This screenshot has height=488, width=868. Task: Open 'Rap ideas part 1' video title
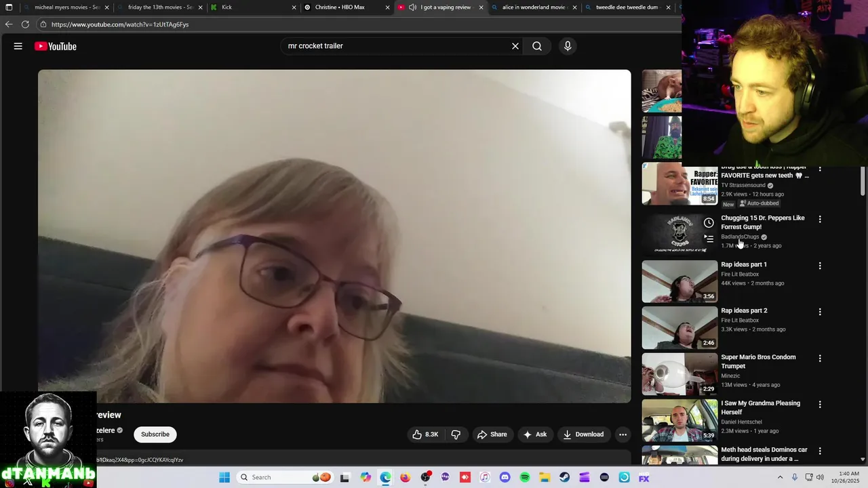click(744, 264)
